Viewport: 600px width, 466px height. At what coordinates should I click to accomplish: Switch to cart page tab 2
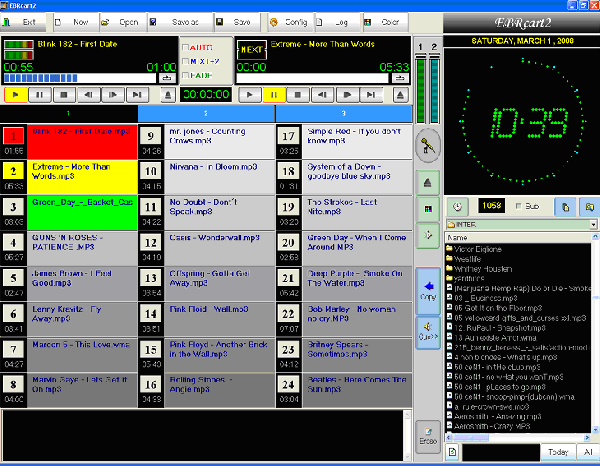[x=206, y=113]
